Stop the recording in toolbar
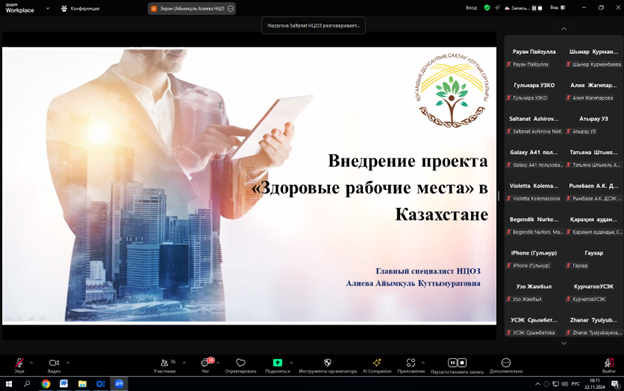This screenshot has width=624, height=391. (462, 363)
